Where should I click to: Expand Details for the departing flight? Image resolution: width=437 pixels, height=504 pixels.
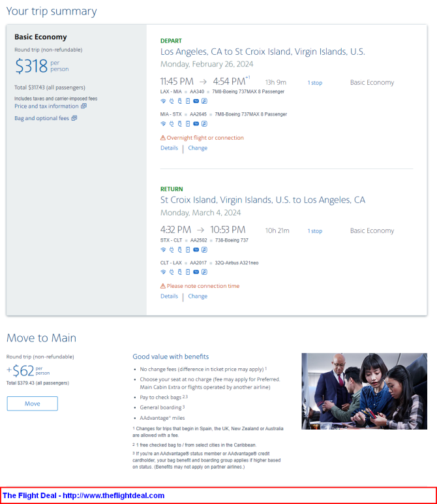[x=169, y=148]
